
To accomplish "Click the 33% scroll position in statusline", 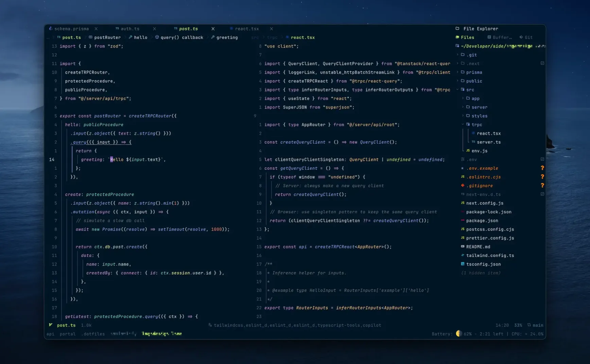I will (518, 325).
